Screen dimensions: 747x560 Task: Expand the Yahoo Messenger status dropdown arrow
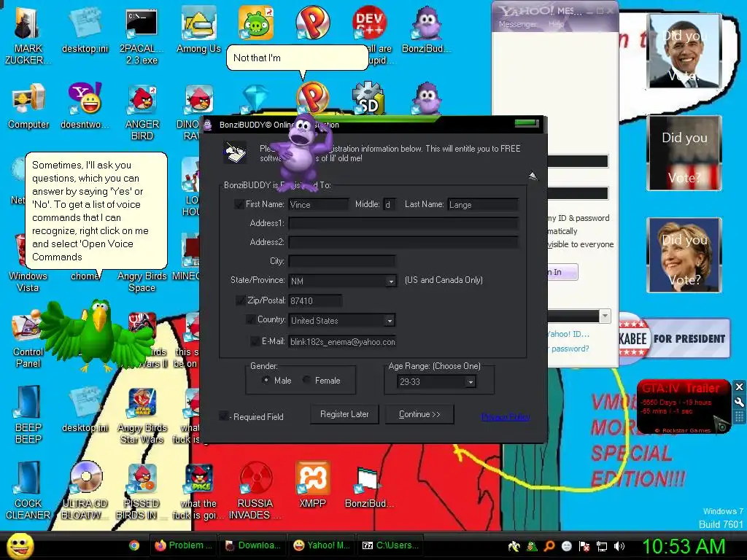tap(605, 316)
